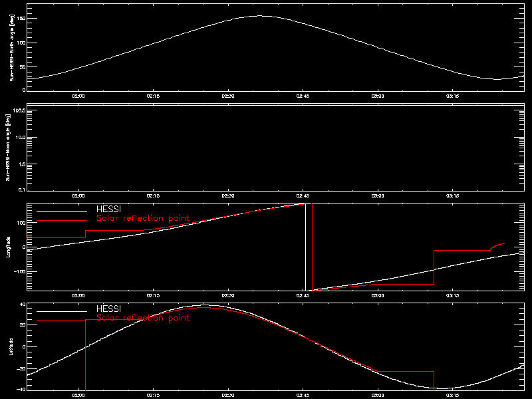Click the 03:15 time label under the top plot

[x=453, y=96]
